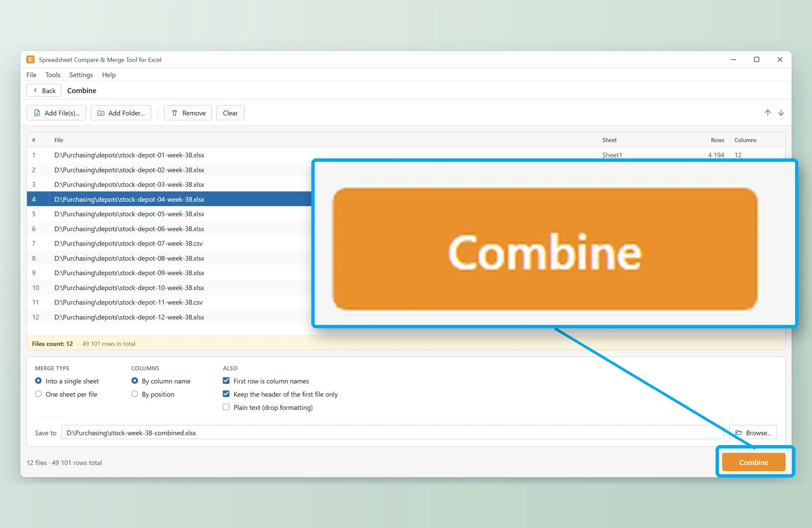The height and width of the screenshot is (528, 812).
Task: Start merging with orange Combine button
Action: (754, 462)
